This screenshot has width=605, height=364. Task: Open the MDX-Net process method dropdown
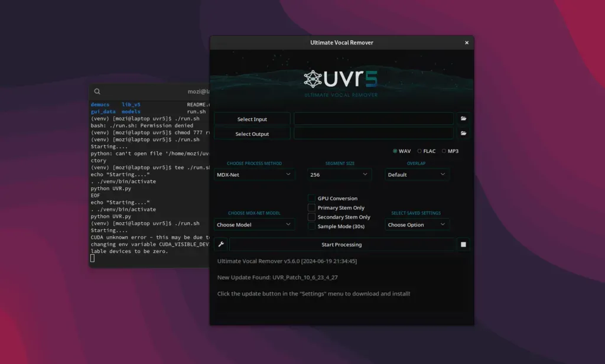[254, 174]
